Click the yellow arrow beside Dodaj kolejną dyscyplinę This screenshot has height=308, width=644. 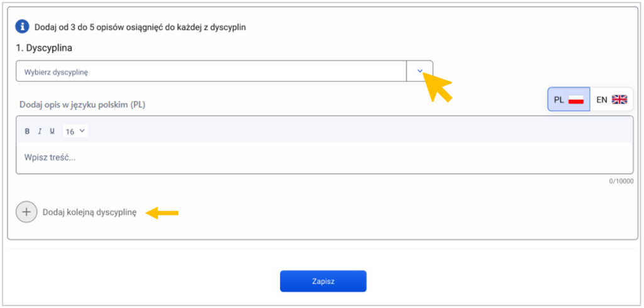tap(163, 213)
